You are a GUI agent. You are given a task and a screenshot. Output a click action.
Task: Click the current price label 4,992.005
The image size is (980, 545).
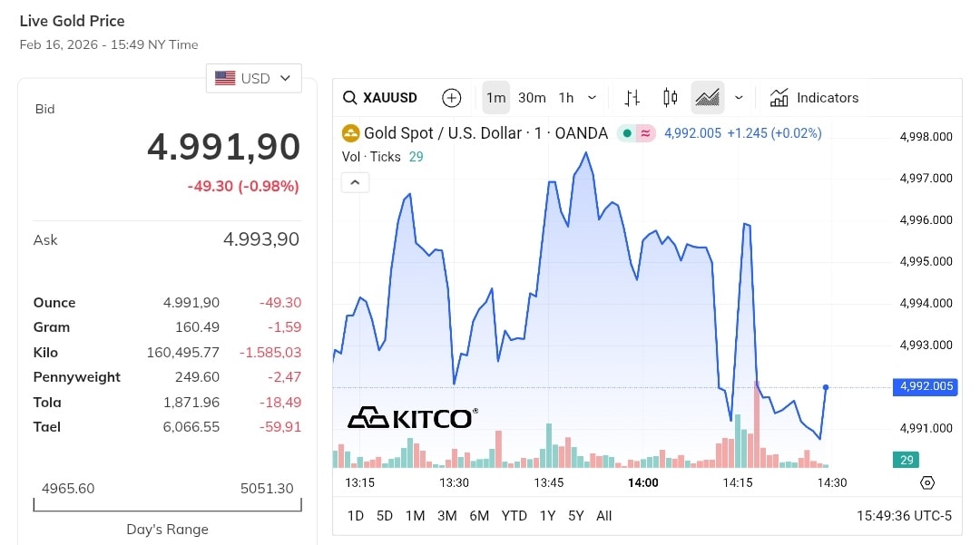click(x=926, y=387)
